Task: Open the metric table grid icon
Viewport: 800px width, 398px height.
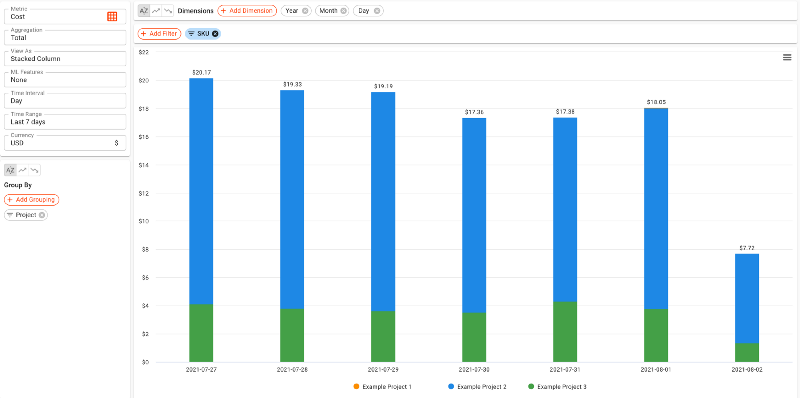Action: [112, 16]
